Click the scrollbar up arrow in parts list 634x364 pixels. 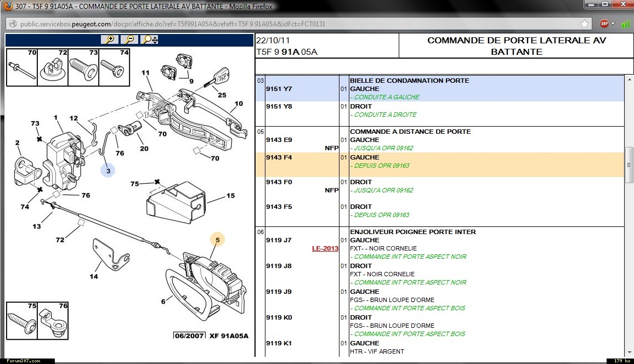[629, 78]
